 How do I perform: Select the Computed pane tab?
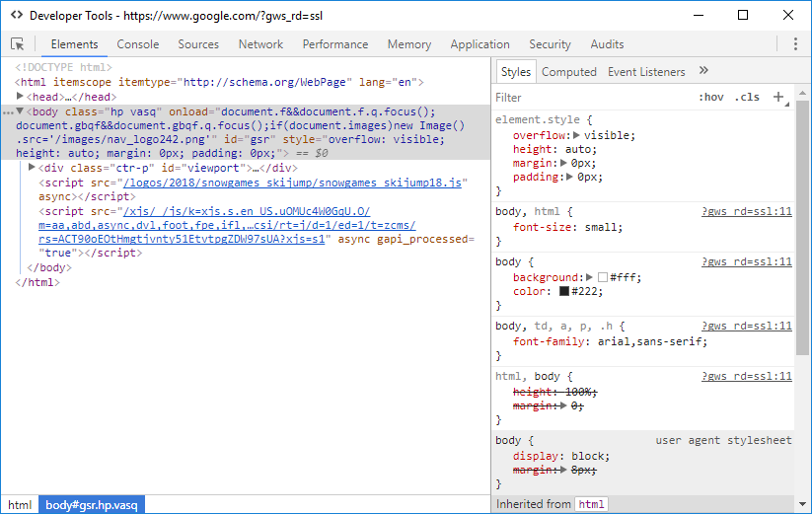[x=568, y=72]
